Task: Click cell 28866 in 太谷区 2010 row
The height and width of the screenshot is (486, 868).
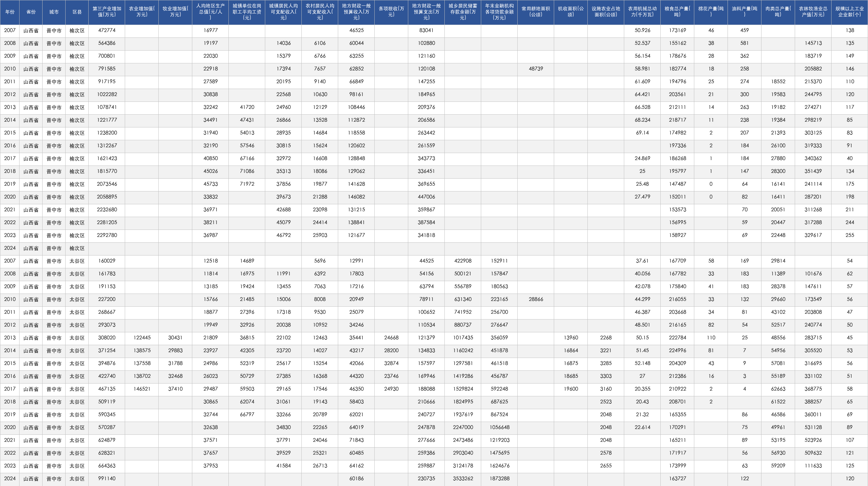Action: coord(536,299)
